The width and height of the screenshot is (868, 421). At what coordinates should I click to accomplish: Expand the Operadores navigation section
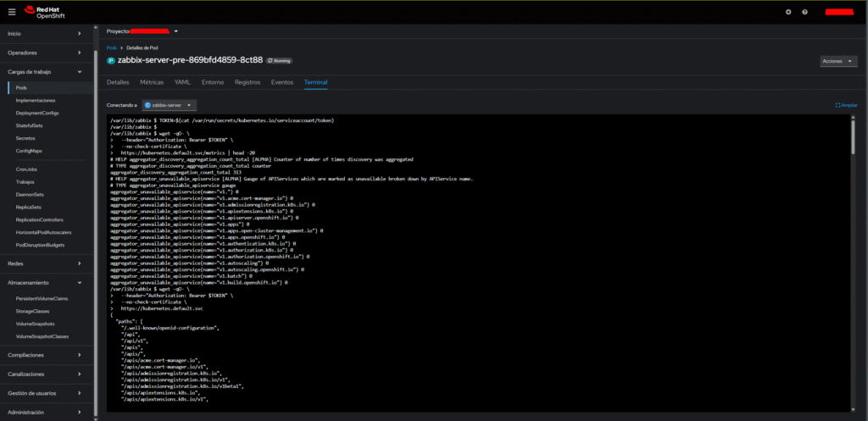[45, 53]
